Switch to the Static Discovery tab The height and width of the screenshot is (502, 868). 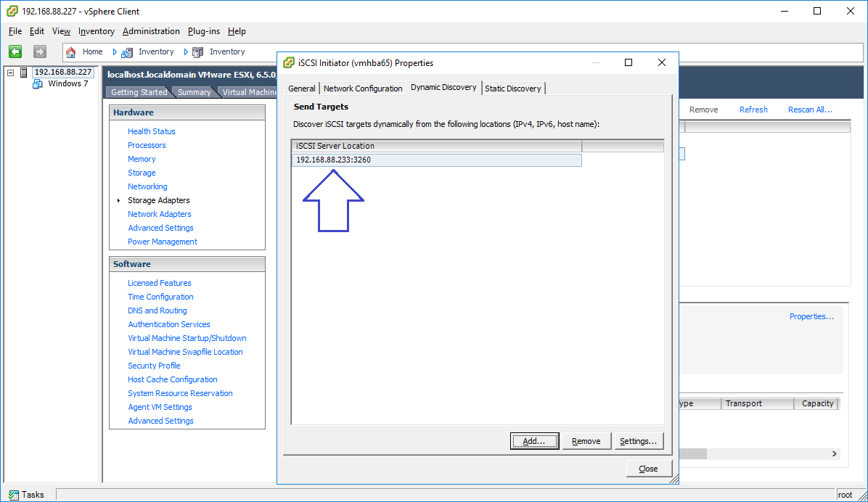coord(512,89)
